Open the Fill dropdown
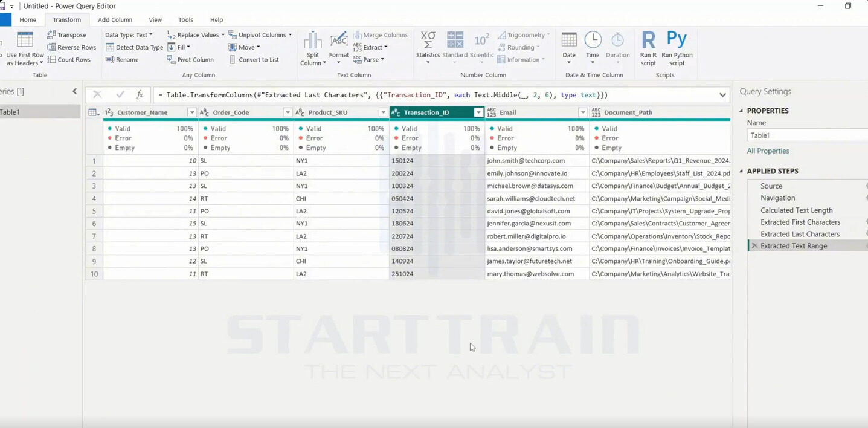 (179, 47)
